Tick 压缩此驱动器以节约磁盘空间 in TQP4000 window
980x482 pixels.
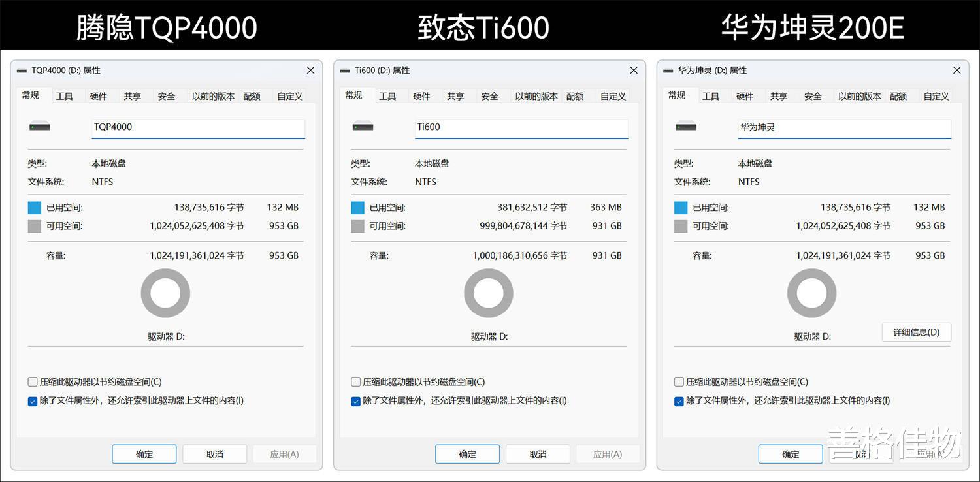[x=33, y=382]
